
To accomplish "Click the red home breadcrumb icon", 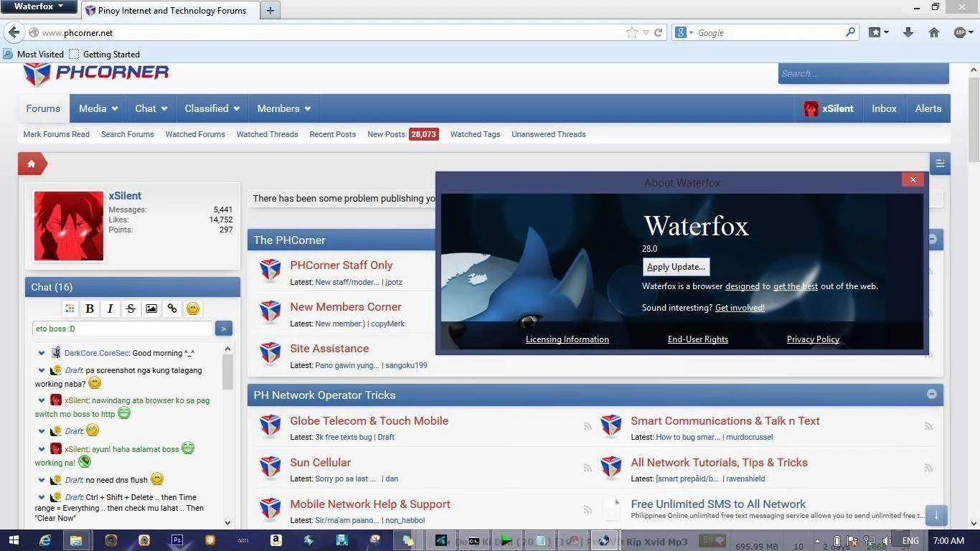I will click(x=32, y=164).
